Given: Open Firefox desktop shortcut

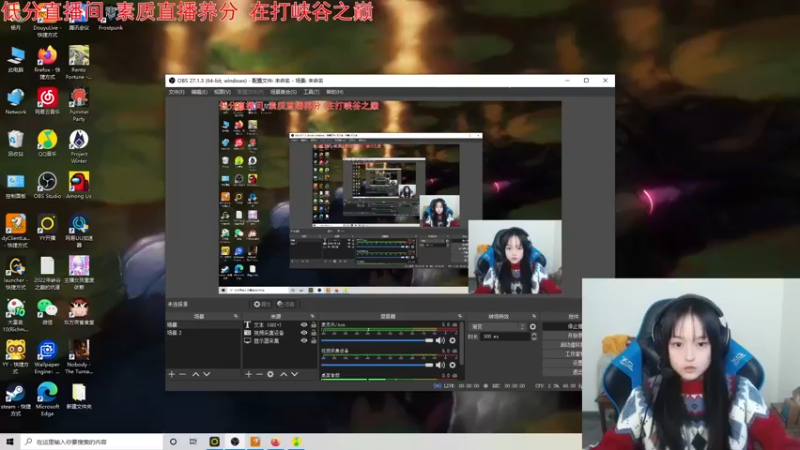Looking at the screenshot, I should click(47, 62).
